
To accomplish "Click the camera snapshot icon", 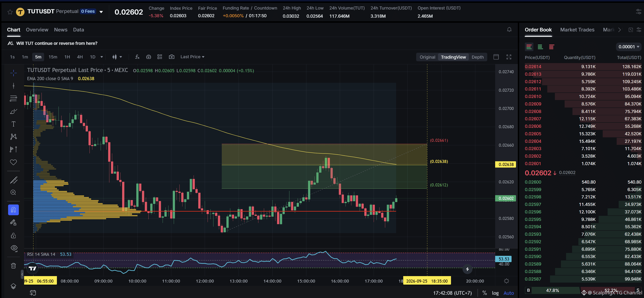I will (172, 57).
